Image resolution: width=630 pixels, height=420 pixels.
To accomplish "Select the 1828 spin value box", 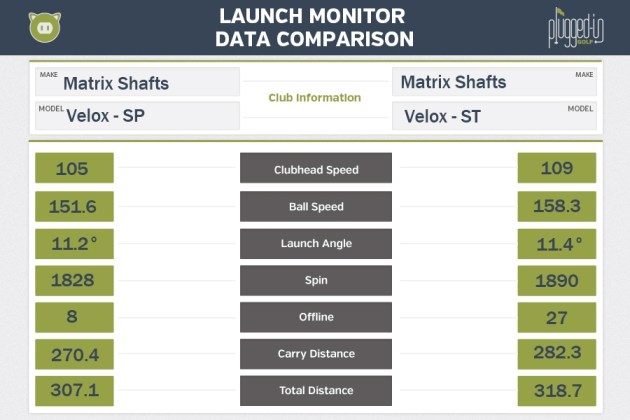I will (x=74, y=280).
